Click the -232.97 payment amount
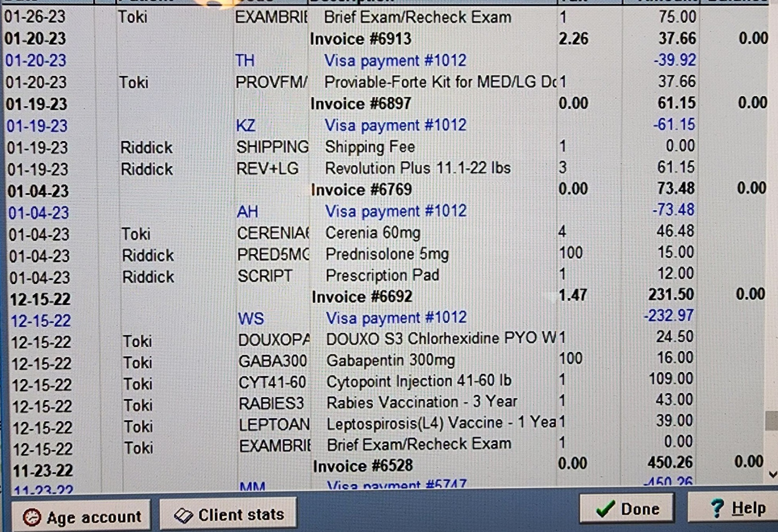 point(668,316)
